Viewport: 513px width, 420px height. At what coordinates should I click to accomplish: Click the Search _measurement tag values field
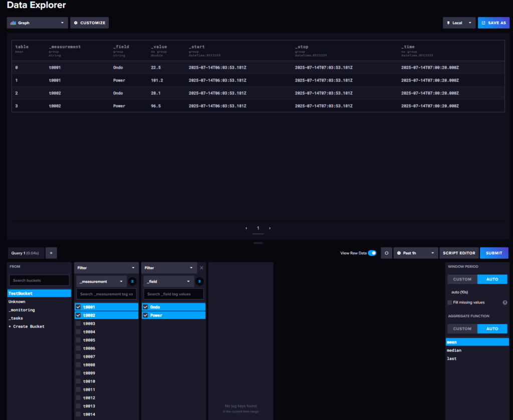(106, 294)
